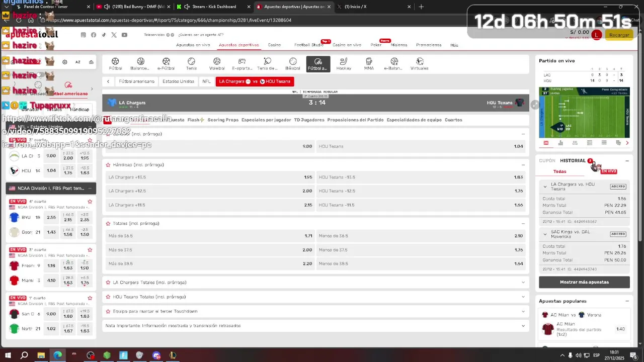
Task: Favorite the Fresno vs Miami event star
Action: (90, 249)
